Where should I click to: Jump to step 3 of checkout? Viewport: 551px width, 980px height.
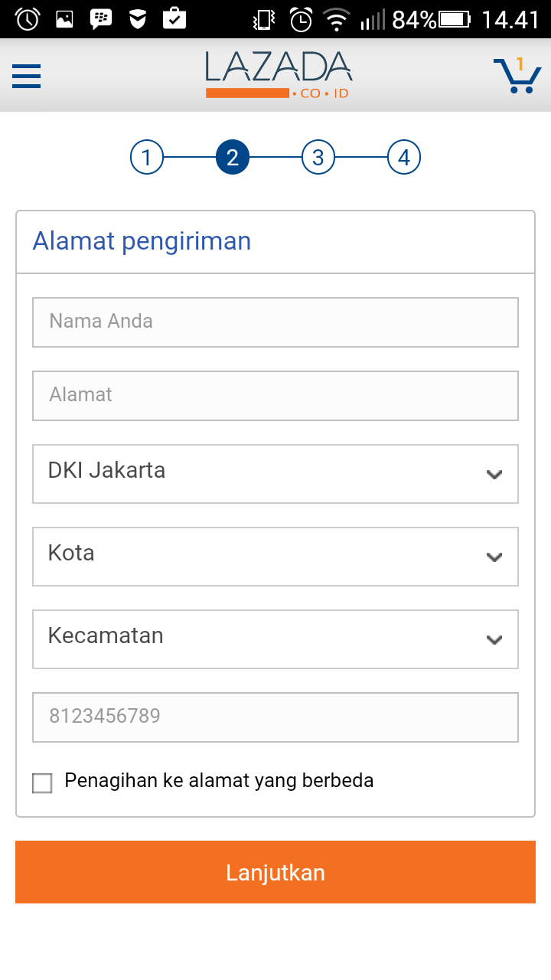[318, 156]
